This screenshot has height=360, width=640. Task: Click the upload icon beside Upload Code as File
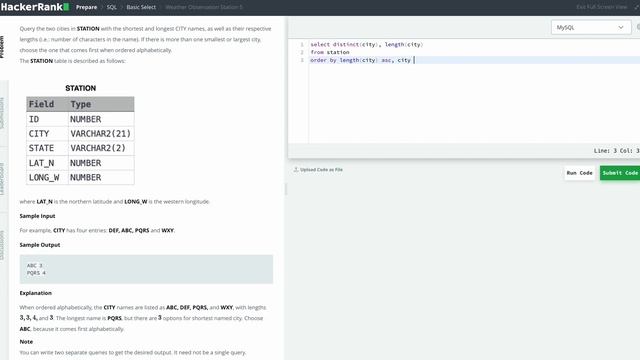tap(296, 169)
